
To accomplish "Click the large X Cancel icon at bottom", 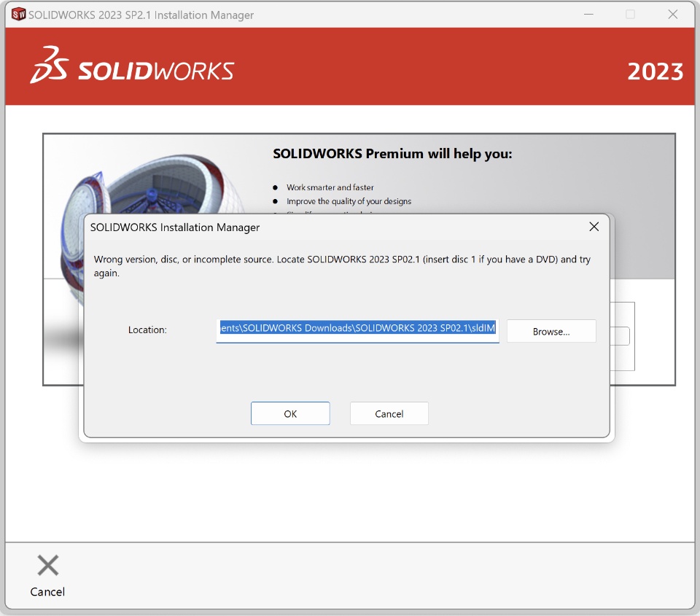I will click(48, 566).
